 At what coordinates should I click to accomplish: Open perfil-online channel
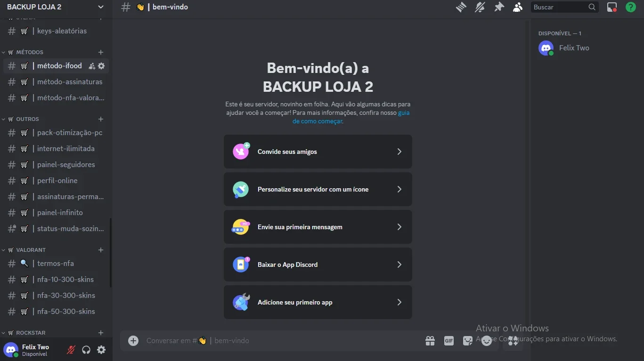[x=56, y=181]
